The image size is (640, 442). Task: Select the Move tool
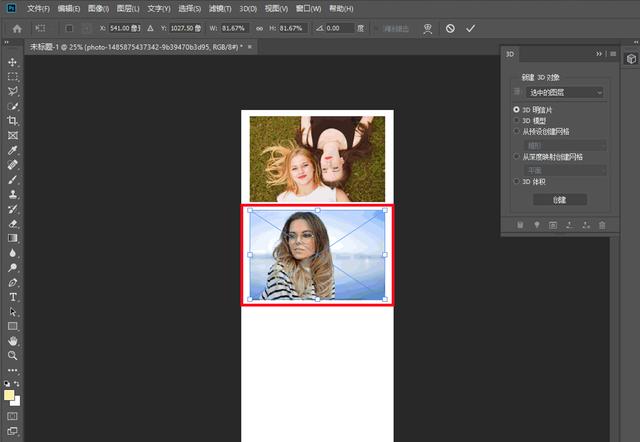point(13,62)
